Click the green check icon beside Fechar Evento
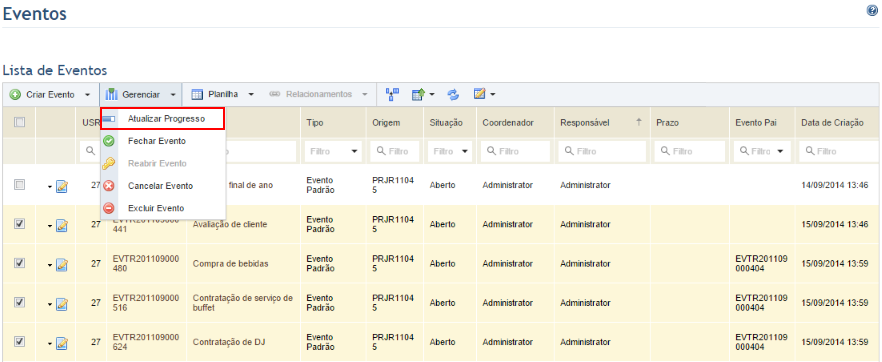Image resolution: width=882 pixels, height=362 pixels. 109,141
